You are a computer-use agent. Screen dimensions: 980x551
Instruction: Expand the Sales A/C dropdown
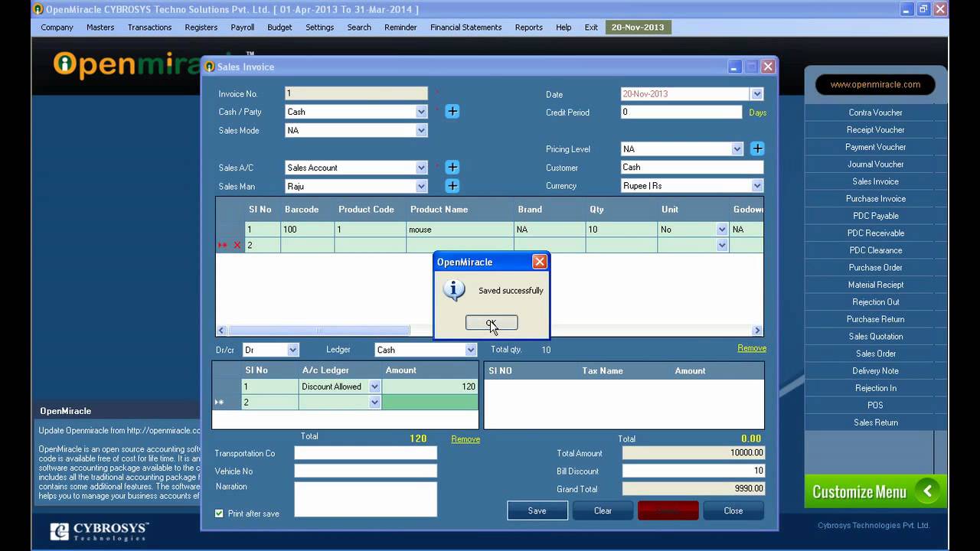[421, 168]
